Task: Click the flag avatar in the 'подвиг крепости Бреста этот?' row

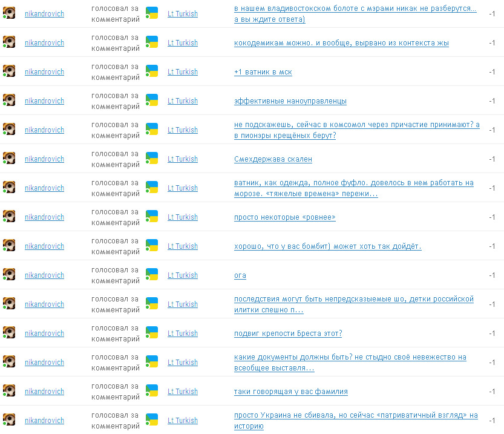Action: 152,333
